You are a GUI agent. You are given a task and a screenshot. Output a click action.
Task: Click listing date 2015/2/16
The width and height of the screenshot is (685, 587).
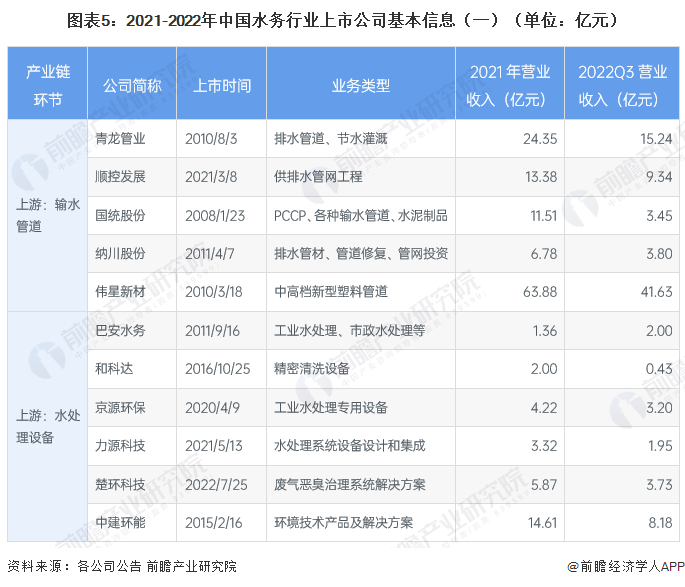pos(214,522)
